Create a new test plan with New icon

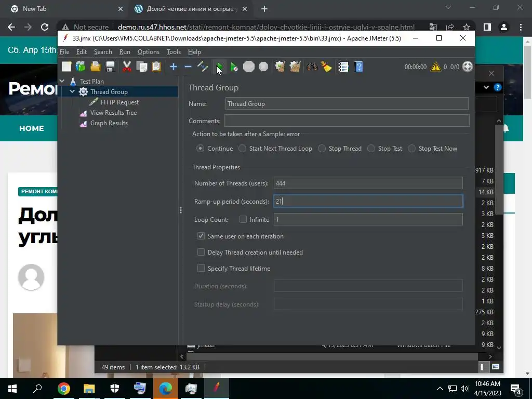click(66, 66)
